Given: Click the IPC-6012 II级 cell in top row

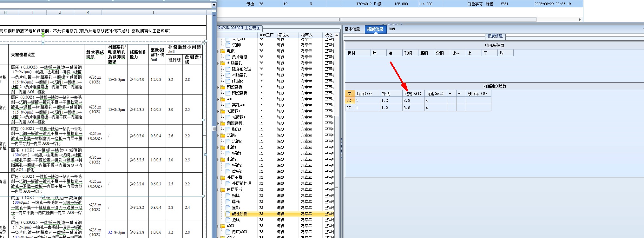Looking at the screenshot, I should click(369, 4).
